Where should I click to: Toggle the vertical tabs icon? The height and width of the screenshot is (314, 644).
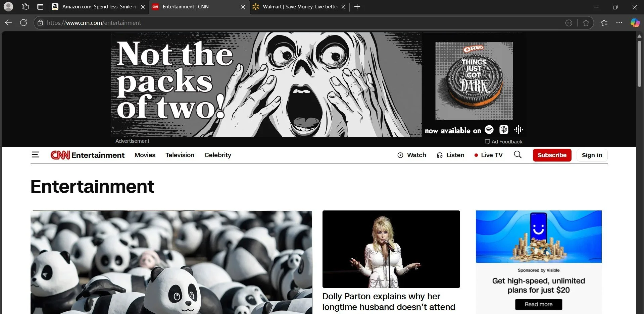40,7
